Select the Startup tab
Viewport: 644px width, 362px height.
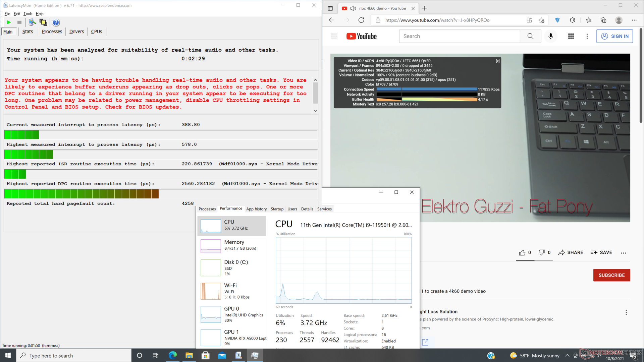277,209
